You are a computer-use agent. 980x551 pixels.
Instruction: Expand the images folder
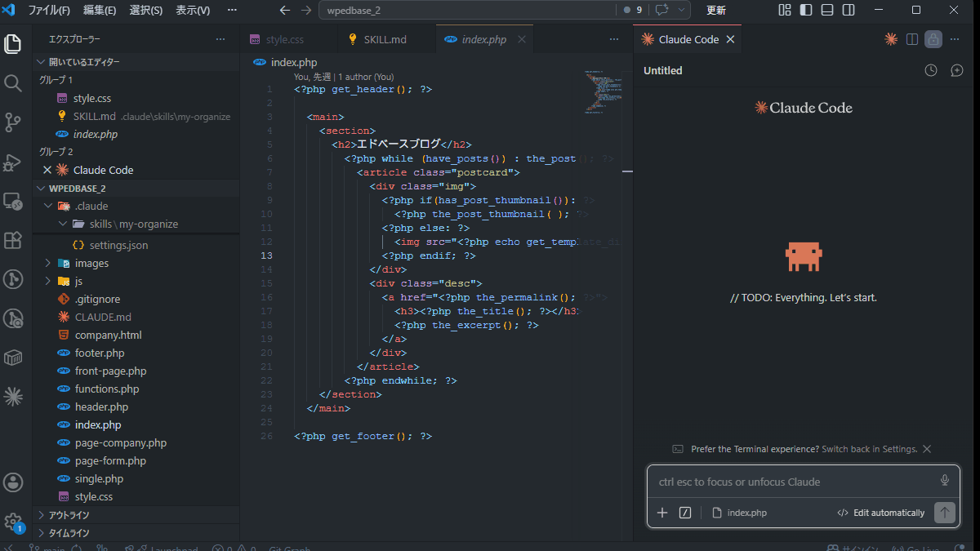(48, 263)
